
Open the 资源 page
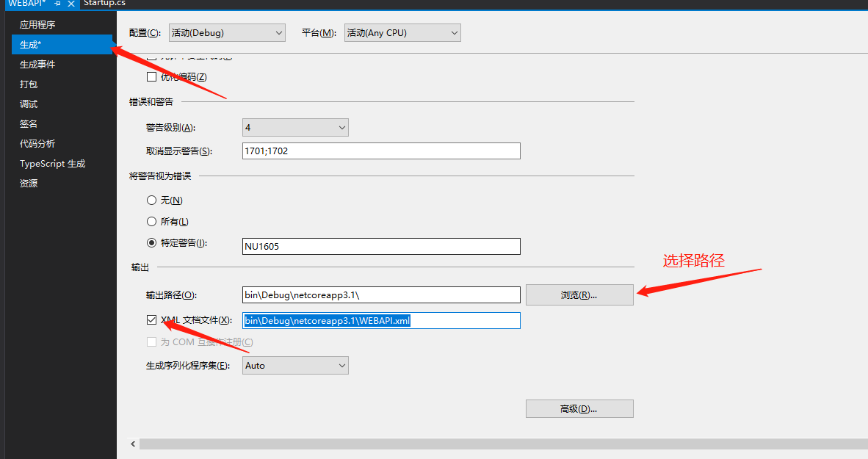(29, 184)
